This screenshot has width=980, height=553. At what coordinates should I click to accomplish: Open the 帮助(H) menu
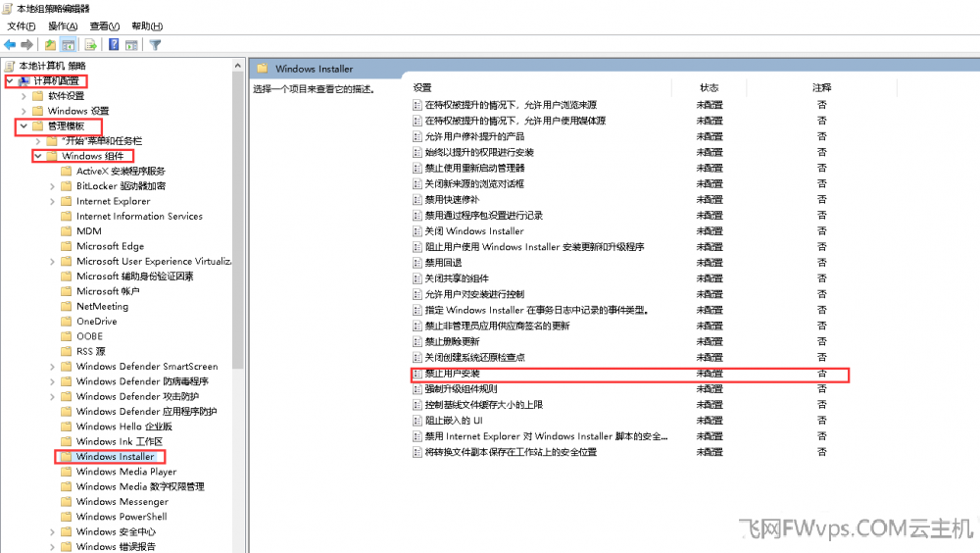147,25
